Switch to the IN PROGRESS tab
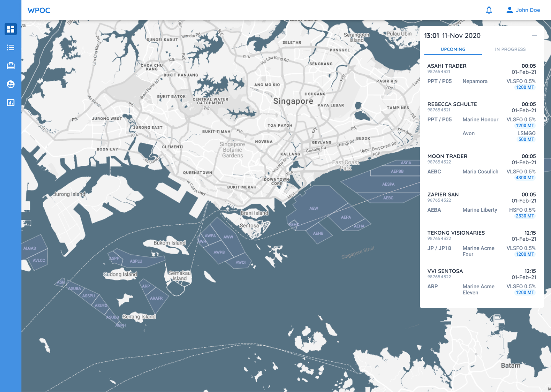551x392 pixels. (x=510, y=49)
